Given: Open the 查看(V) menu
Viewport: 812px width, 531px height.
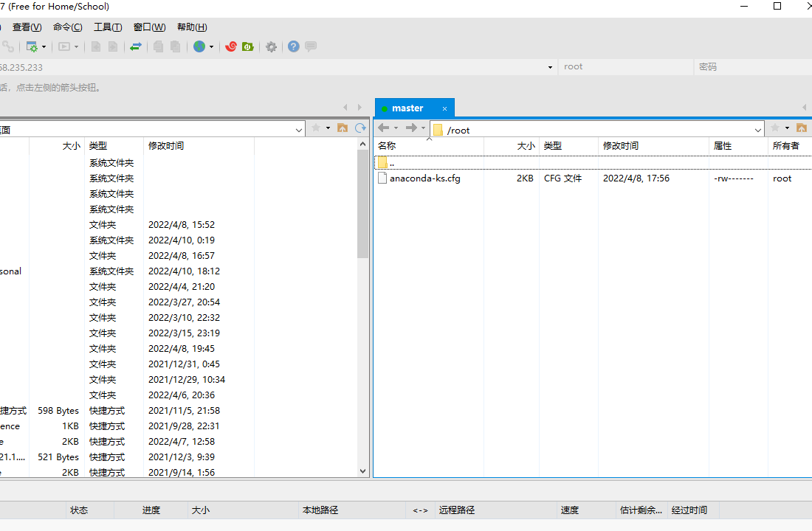Looking at the screenshot, I should tap(27, 27).
